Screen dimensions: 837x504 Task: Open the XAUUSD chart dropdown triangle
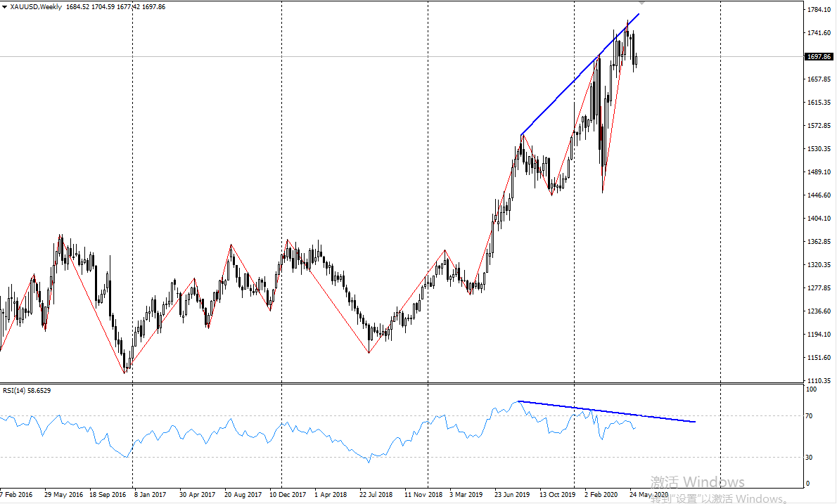(4, 6)
